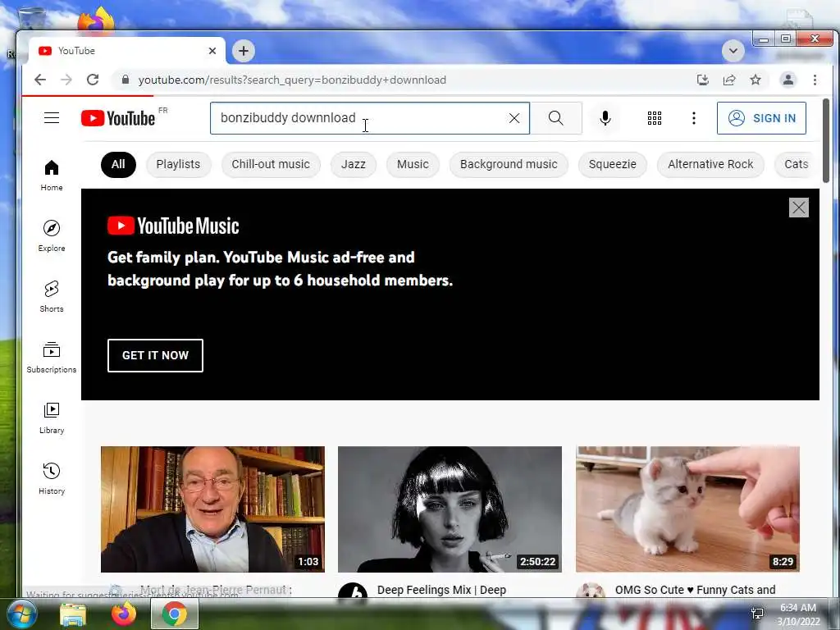Reload the page in Chrome
The height and width of the screenshot is (630, 840).
click(x=93, y=80)
